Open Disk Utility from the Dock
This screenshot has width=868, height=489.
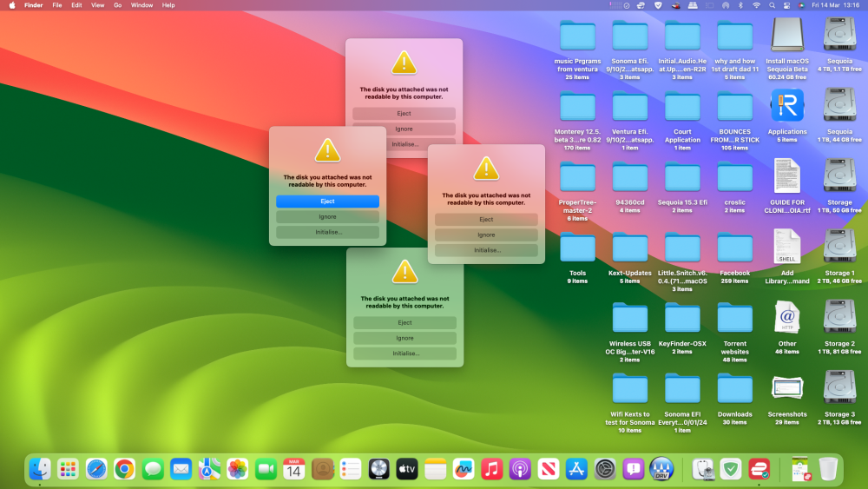(704, 469)
